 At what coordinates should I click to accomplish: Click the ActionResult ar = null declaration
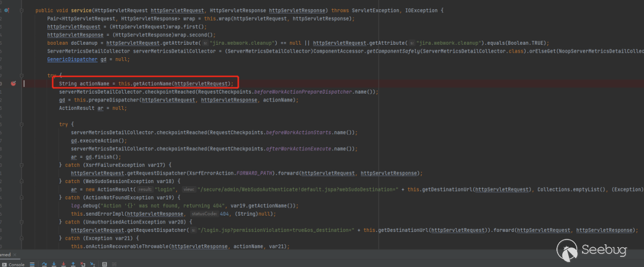[93, 108]
